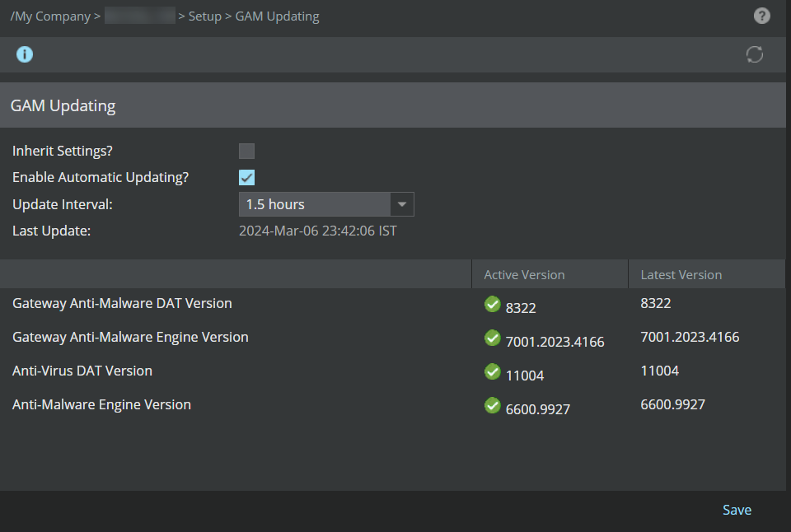Click latest version value 7001.2023.4166
Image resolution: width=791 pixels, height=532 pixels.
pyautogui.click(x=690, y=337)
